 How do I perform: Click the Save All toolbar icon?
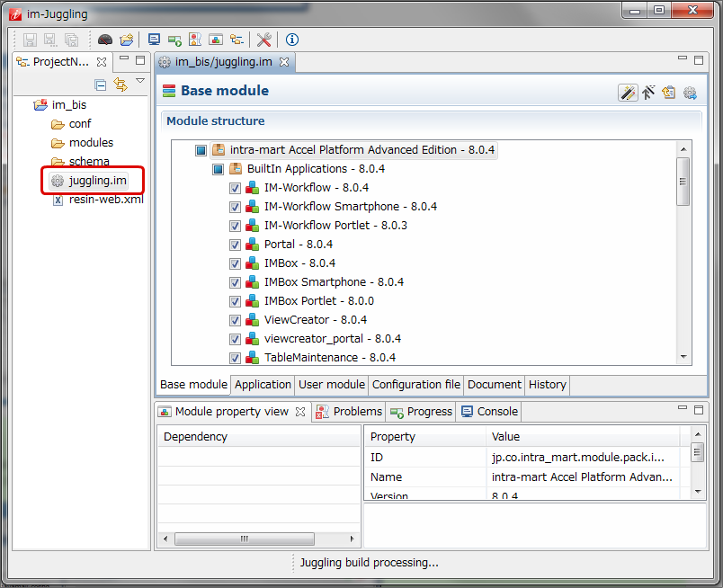(x=71, y=40)
